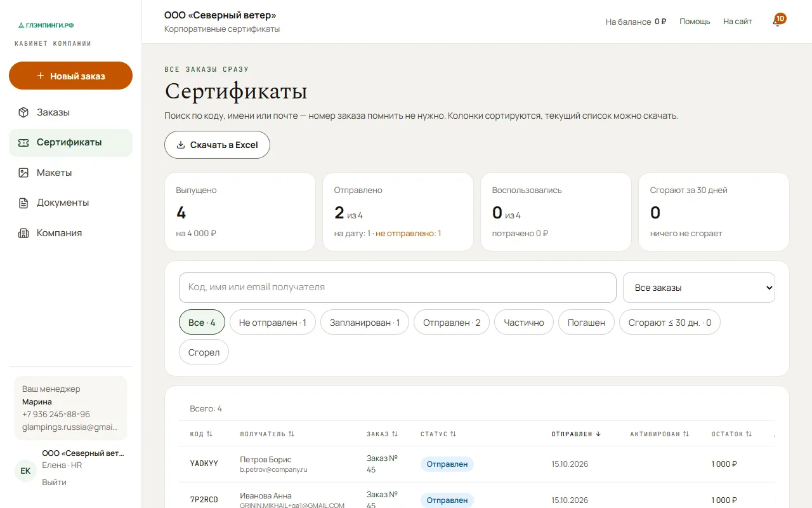Open the Сертификаты sidebar section

(x=70, y=142)
